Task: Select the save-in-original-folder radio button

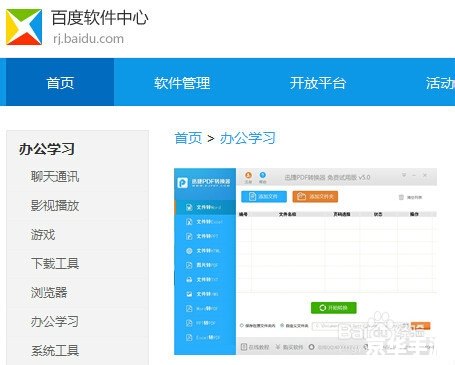Action: pyautogui.click(x=242, y=325)
